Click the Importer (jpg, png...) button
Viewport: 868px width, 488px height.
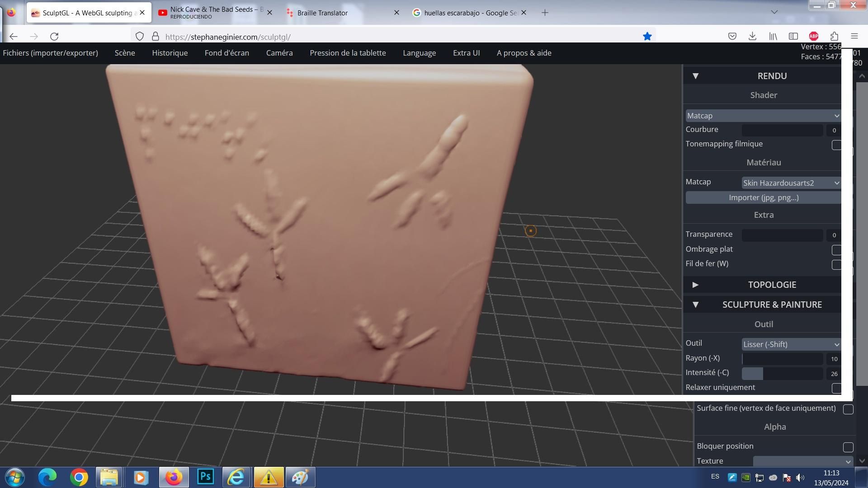(x=763, y=197)
